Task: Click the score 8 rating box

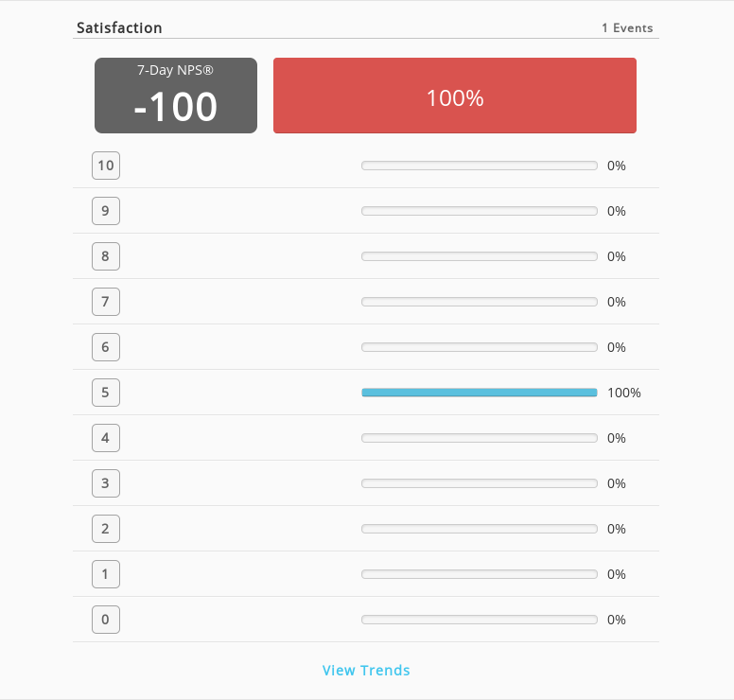Action: pyautogui.click(x=106, y=256)
